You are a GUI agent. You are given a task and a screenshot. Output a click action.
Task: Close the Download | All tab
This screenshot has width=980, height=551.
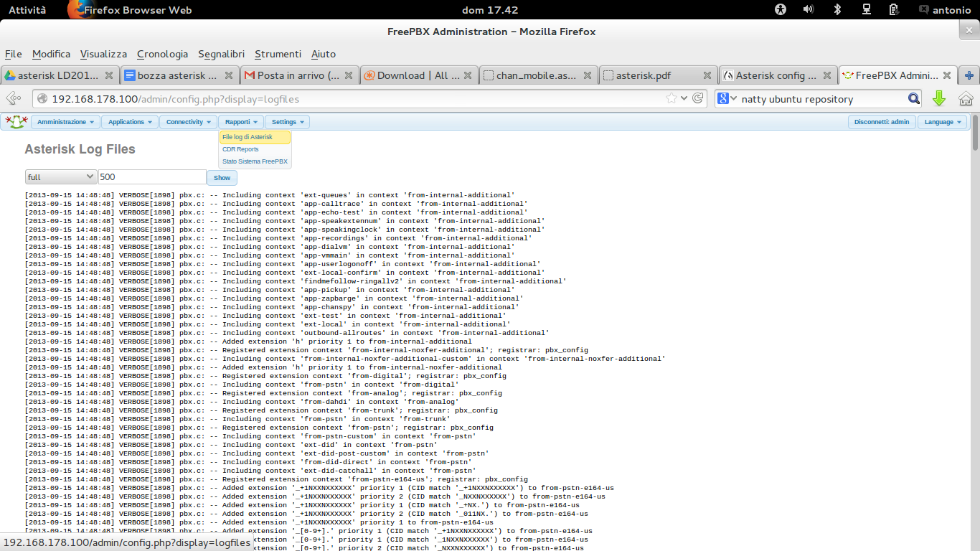click(468, 75)
